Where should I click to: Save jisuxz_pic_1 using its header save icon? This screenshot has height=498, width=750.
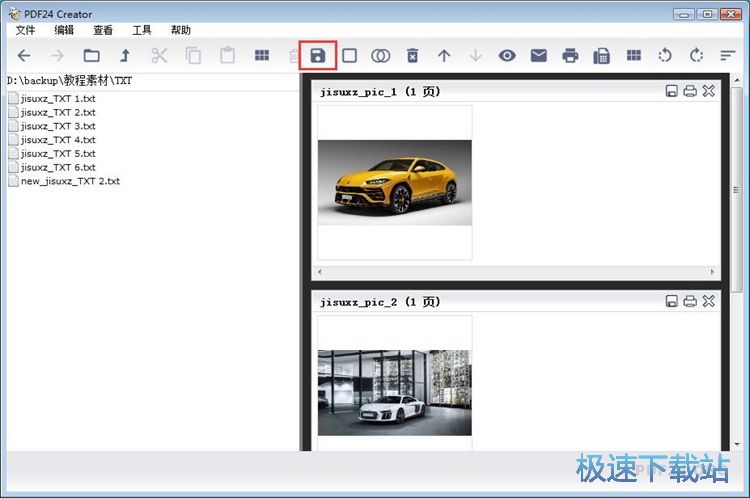(x=672, y=91)
